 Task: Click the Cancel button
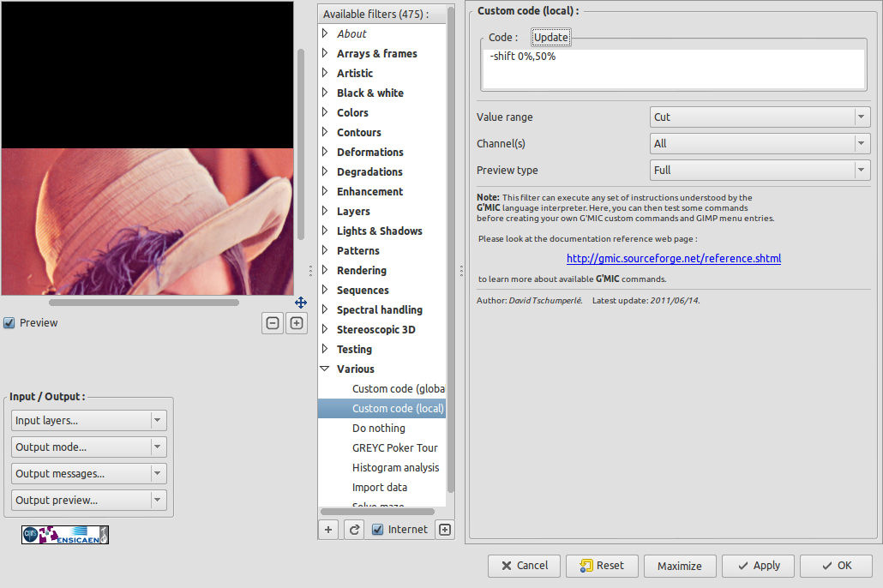[x=525, y=566]
